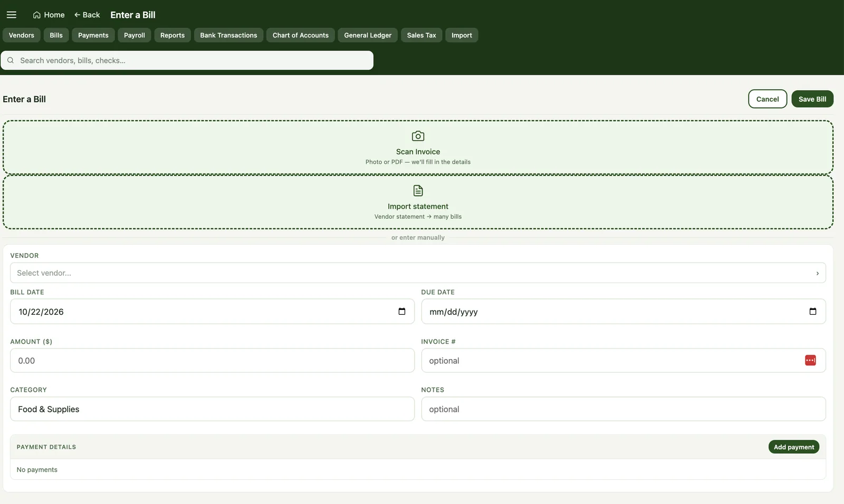844x504 pixels.
Task: Click the Save Bill button
Action: pyautogui.click(x=812, y=99)
